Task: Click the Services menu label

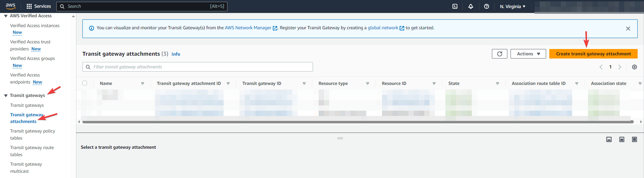Action: click(x=43, y=6)
